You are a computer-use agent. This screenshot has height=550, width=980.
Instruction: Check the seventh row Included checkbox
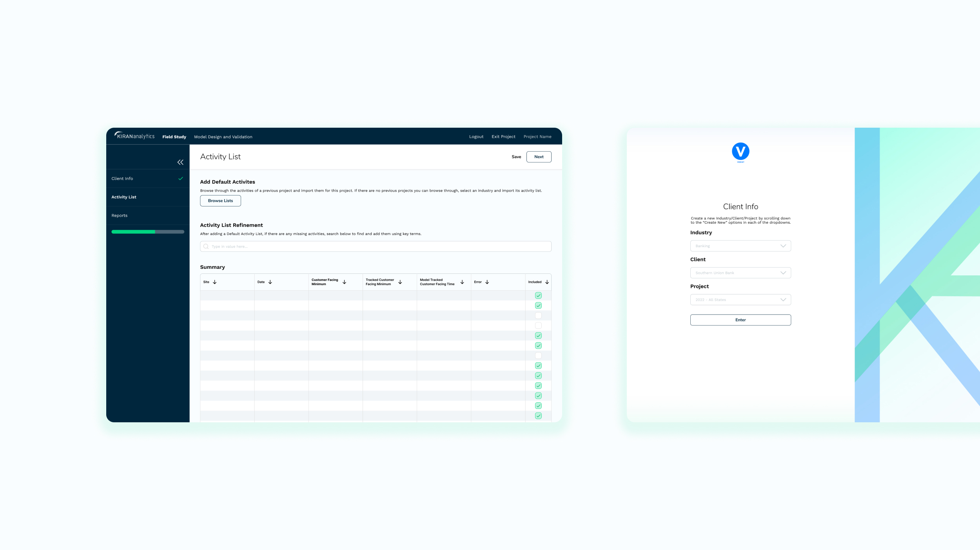[538, 356]
